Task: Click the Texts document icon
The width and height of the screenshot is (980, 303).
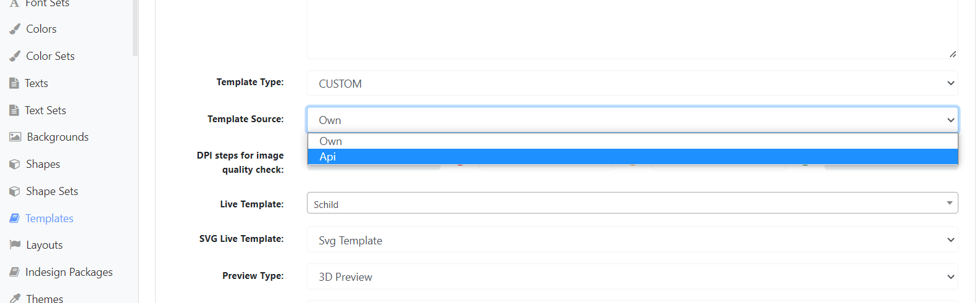Action: 14,83
